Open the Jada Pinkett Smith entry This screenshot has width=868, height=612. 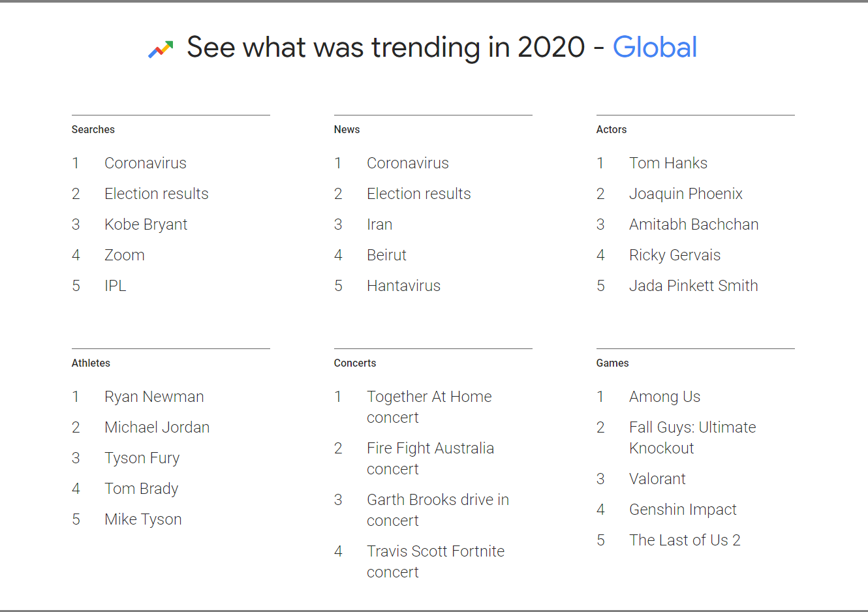[693, 285]
